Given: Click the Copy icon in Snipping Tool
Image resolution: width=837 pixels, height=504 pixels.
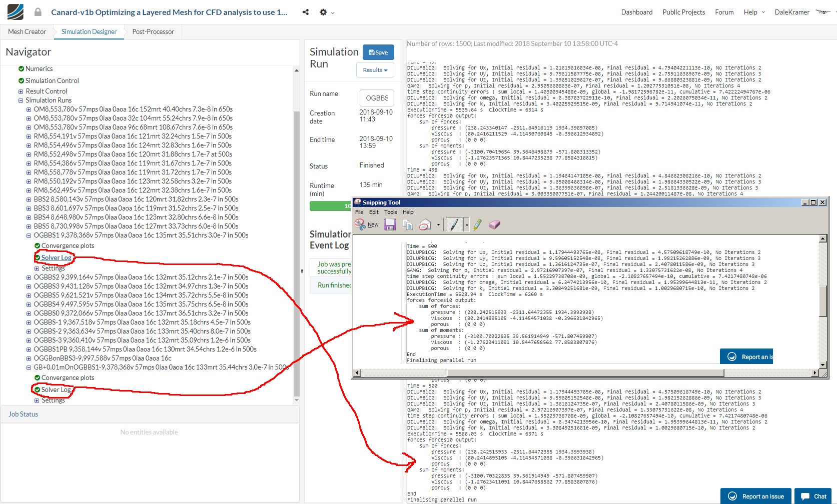Looking at the screenshot, I should pos(408,224).
